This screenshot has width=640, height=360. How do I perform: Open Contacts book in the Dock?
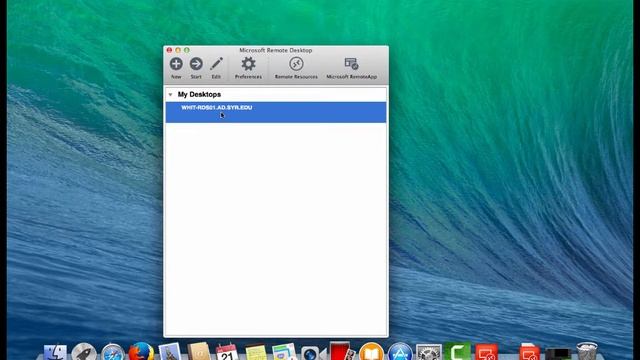(x=199, y=351)
